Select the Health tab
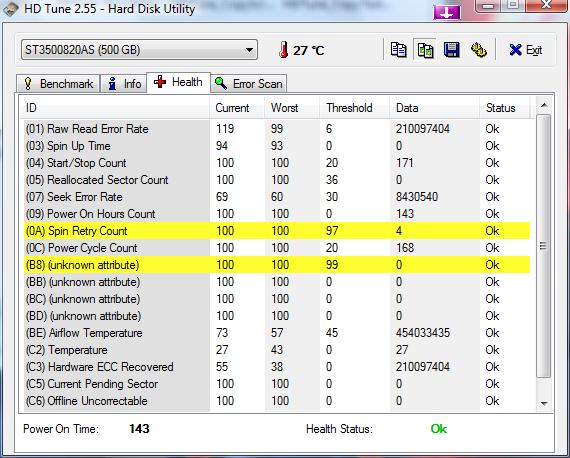The height and width of the screenshot is (458, 570). (178, 82)
